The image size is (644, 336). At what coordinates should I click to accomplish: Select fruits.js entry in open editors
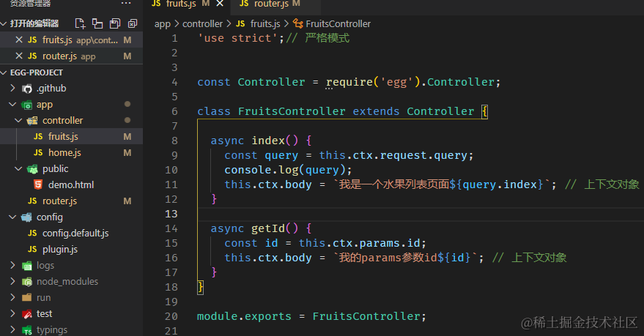pyautogui.click(x=72, y=40)
